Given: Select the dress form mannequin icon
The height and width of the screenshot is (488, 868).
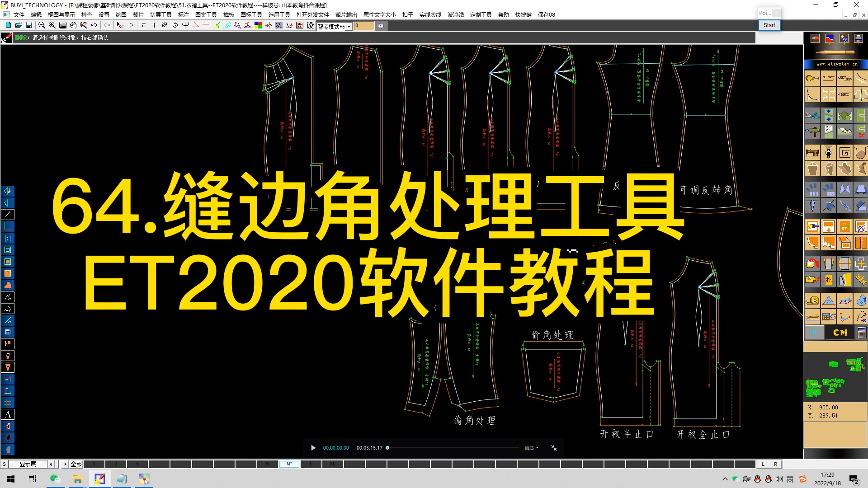Looking at the screenshot, I should [829, 153].
